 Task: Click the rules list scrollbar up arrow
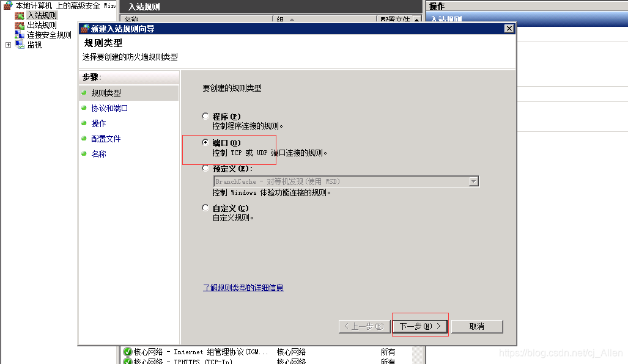pos(417,19)
